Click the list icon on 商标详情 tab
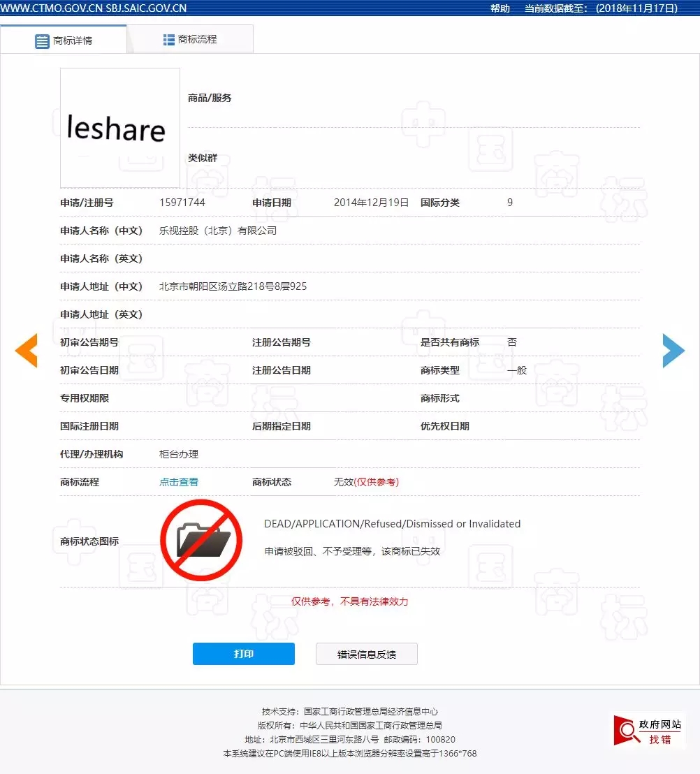 (x=42, y=41)
